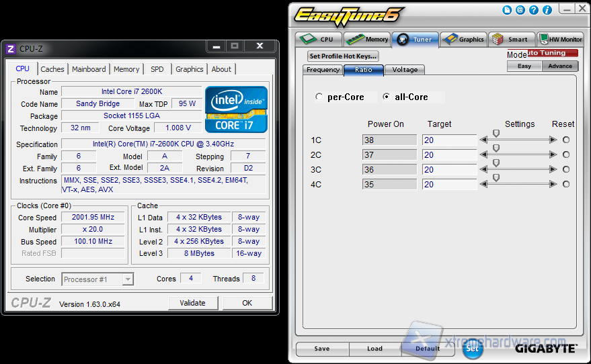Screen dimensions: 591x364
Task: Open the Processor #1 selection dropdown
Action: point(97,279)
